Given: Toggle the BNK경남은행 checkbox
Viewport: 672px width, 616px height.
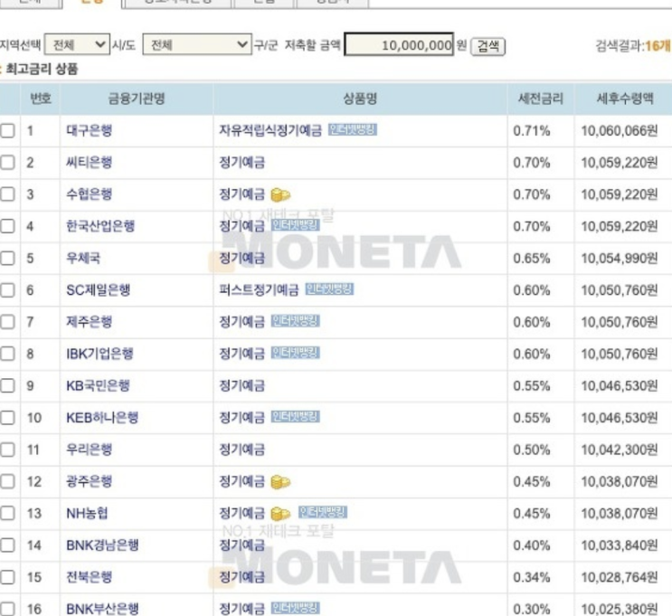Looking at the screenshot, I should tap(7, 545).
